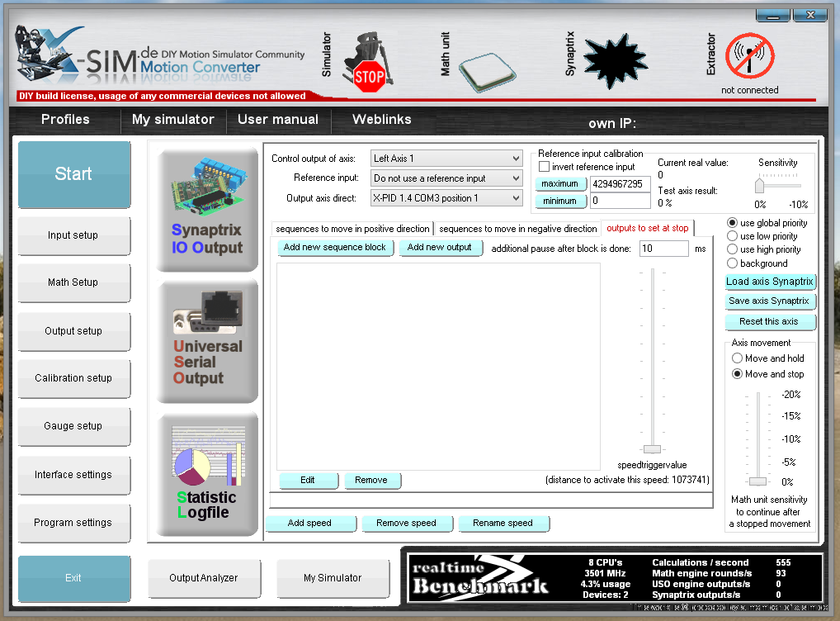This screenshot has width=840, height=621.
Task: Select Move and hold axis movement
Action: pos(737,358)
